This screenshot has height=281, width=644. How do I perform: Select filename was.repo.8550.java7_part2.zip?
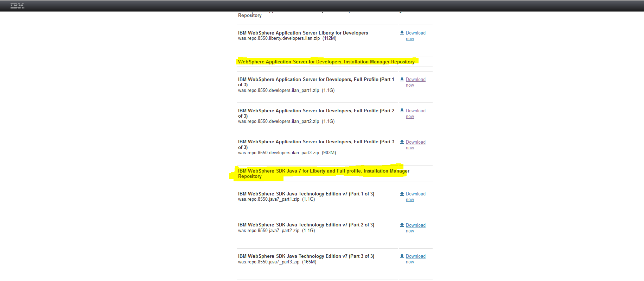pyautogui.click(x=269, y=231)
